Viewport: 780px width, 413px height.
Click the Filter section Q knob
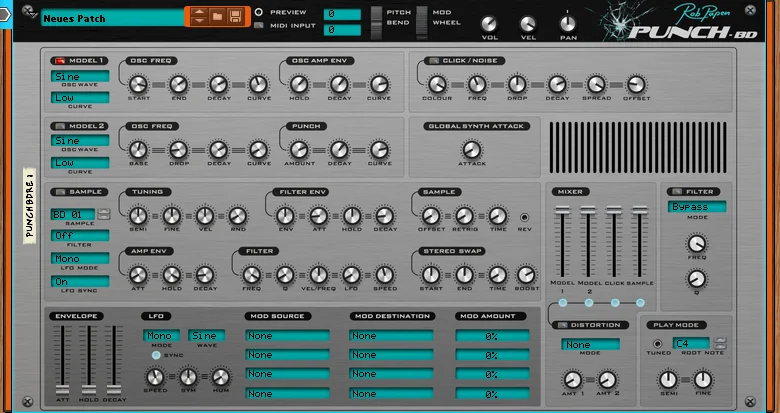coord(697,279)
